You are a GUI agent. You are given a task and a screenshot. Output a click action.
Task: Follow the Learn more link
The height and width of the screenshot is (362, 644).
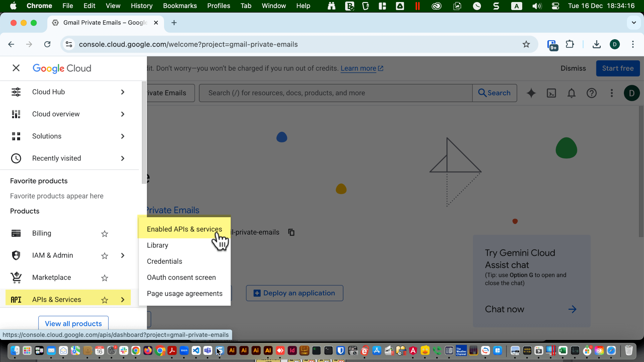358,68
